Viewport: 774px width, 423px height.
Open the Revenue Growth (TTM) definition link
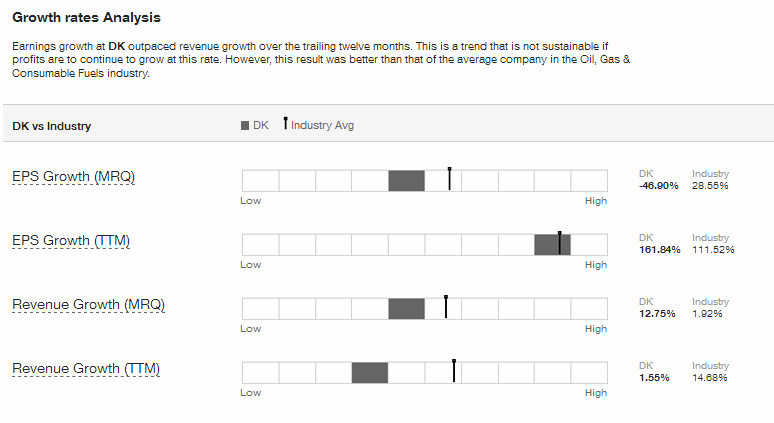pos(86,369)
